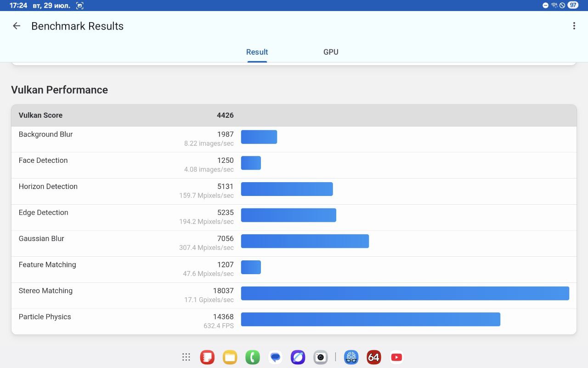Screen dimensions: 588x368
Task: Click the Gaussian Blur score 7056
Action: pos(226,239)
